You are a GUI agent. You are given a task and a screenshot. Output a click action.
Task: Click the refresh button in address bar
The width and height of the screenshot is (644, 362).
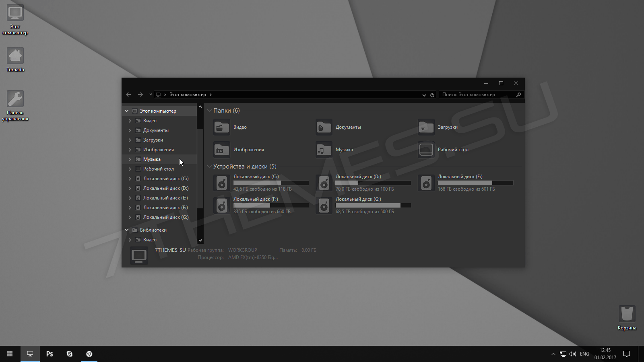[x=432, y=95]
